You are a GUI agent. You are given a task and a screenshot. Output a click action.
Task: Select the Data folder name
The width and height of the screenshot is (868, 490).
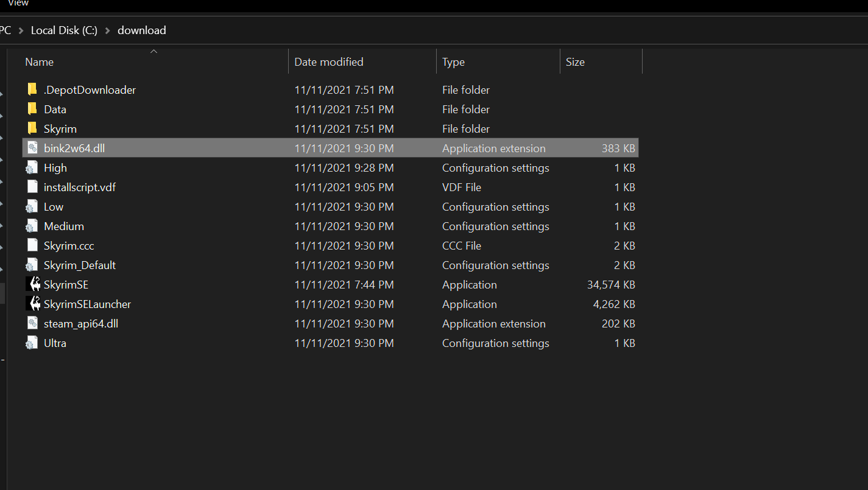tap(55, 110)
